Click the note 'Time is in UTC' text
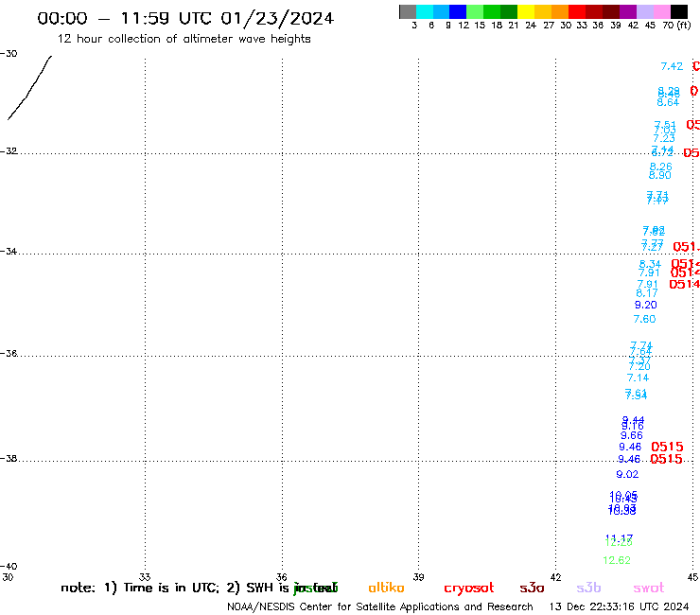Viewport: 700px width, 615px height. [x=171, y=588]
